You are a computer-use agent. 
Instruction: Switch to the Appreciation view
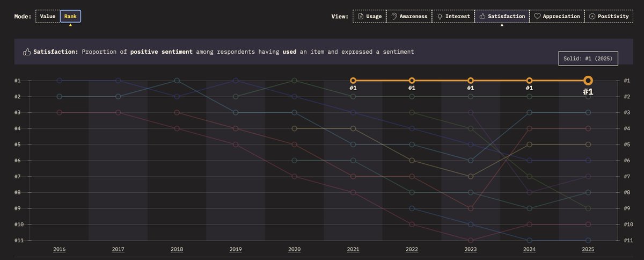pyautogui.click(x=557, y=16)
